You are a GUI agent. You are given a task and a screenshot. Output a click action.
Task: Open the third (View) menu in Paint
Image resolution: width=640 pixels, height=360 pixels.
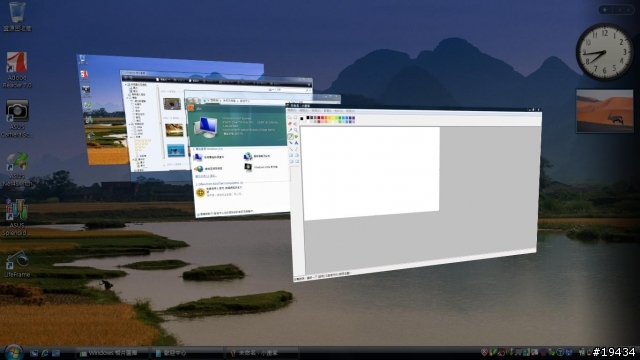coord(316,111)
